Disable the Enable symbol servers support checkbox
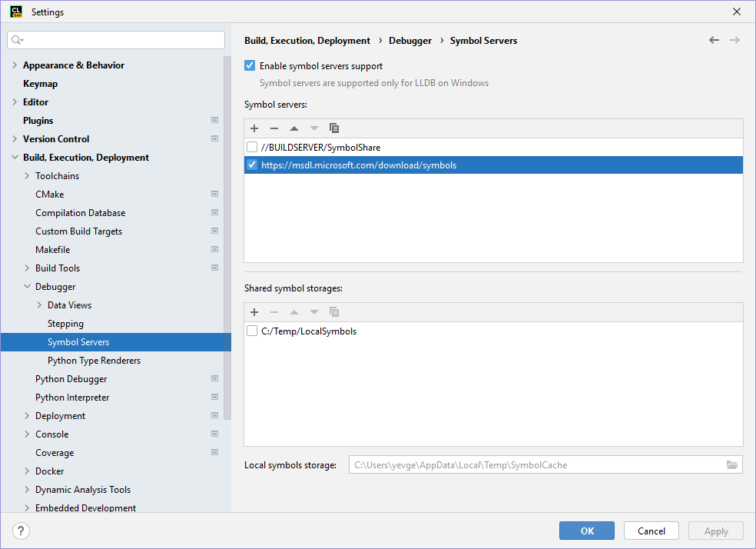The image size is (756, 549). pyautogui.click(x=250, y=66)
